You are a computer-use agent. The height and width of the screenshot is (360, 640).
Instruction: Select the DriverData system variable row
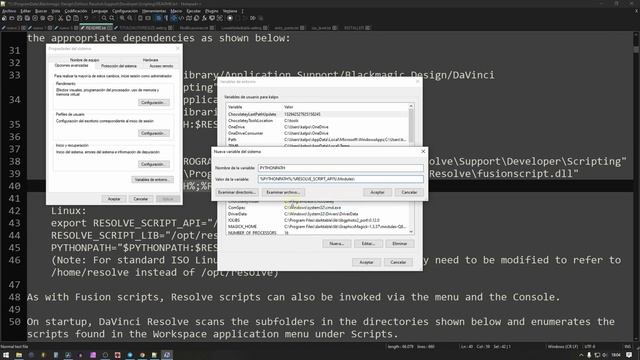[317, 214]
